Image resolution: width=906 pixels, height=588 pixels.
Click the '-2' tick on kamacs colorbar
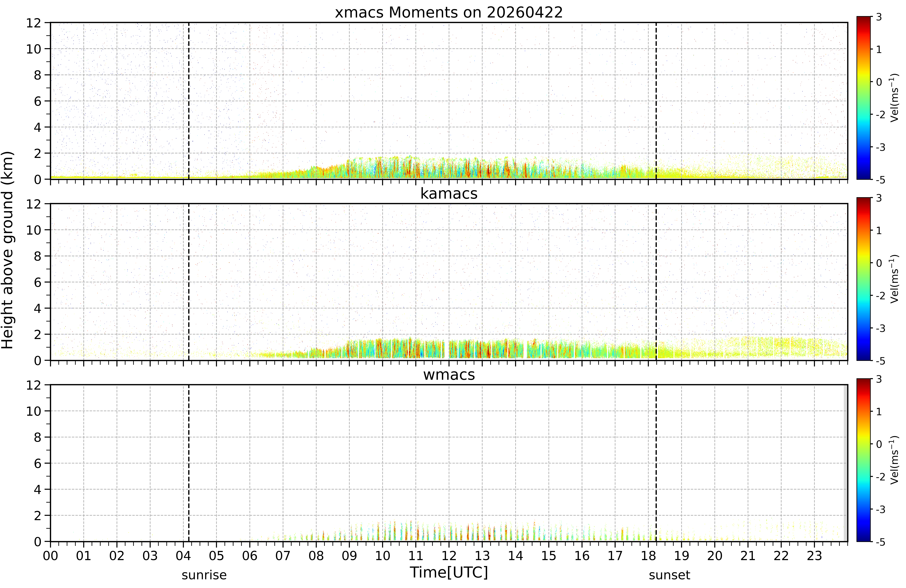(x=881, y=296)
